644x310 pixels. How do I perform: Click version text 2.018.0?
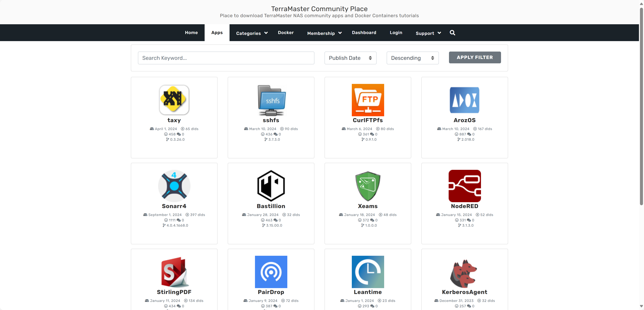(468, 139)
